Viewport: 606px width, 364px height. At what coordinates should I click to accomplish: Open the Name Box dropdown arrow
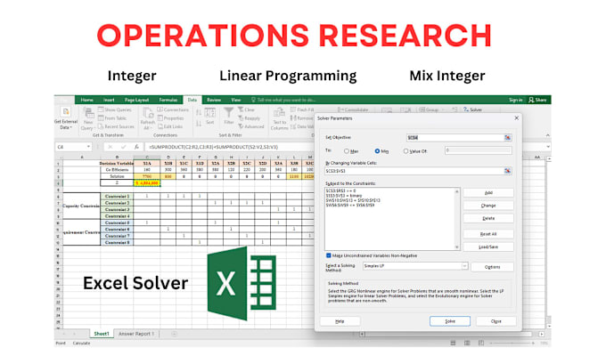88,147
